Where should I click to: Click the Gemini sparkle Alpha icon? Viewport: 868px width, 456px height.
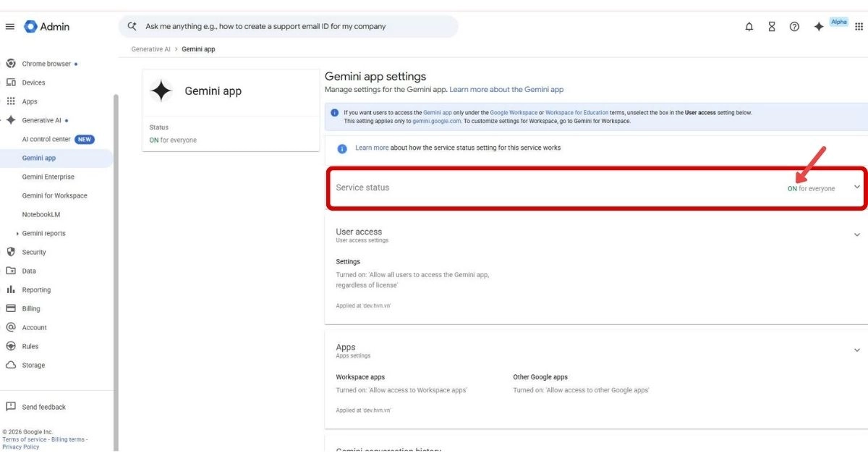[819, 27]
